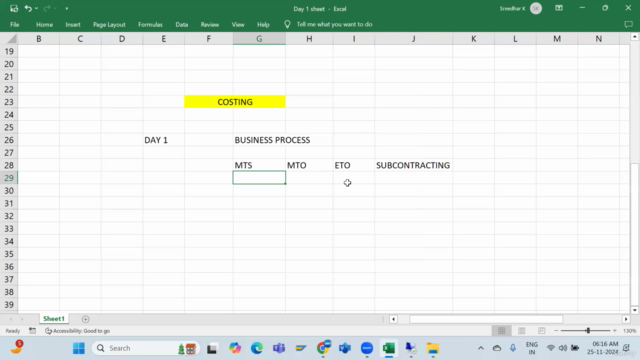Switch to the View tab
The width and height of the screenshot is (640, 360).
[x=238, y=24]
